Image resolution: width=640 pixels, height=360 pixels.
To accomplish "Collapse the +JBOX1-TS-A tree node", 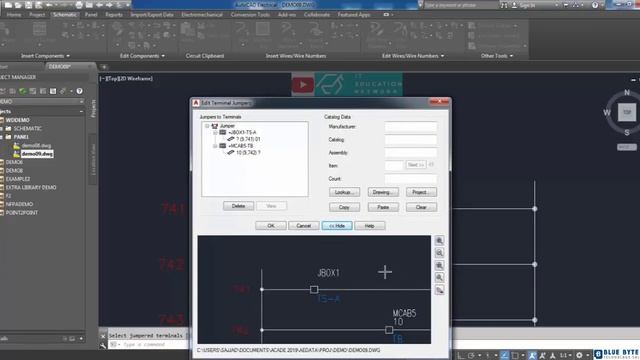I will pyautogui.click(x=215, y=132).
